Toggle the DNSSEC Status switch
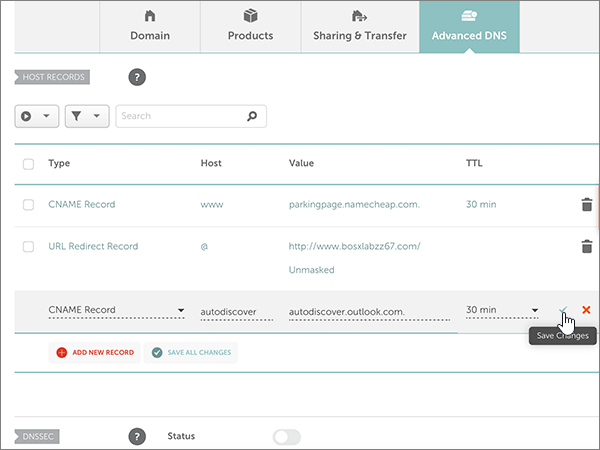Screen dimensions: 600x450 [x=287, y=437]
